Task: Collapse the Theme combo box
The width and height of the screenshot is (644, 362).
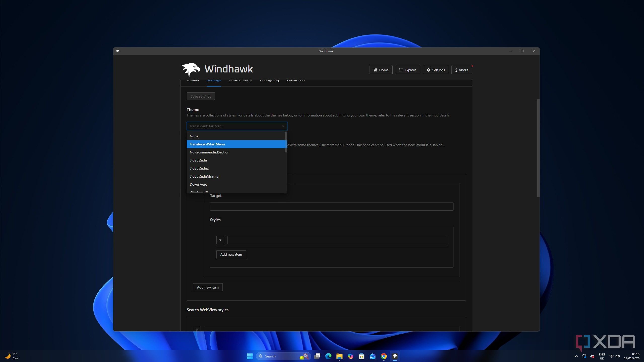Action: click(237, 126)
